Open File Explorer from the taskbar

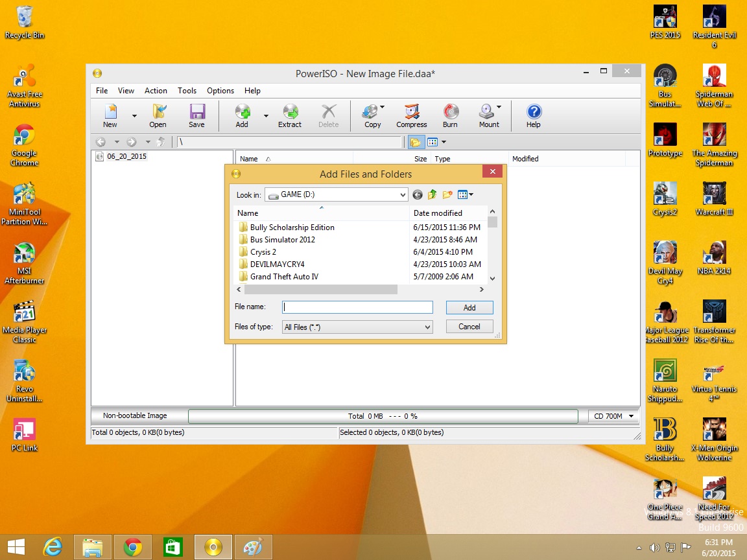pyautogui.click(x=93, y=547)
